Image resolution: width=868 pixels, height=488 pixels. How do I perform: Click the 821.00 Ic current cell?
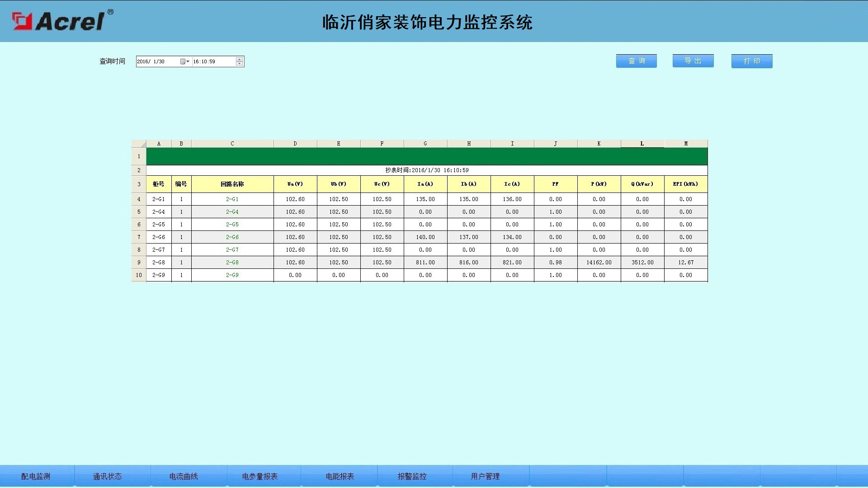(x=512, y=263)
